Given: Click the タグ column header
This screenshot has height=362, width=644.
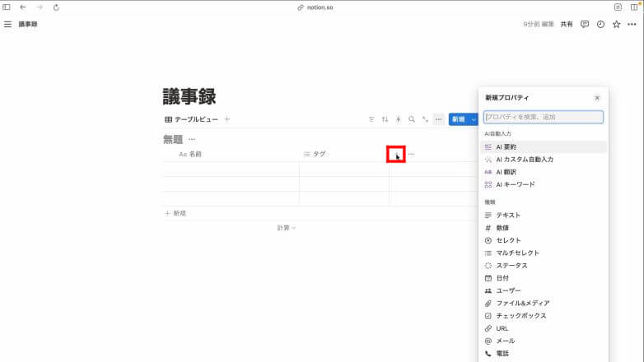Looking at the screenshot, I should (315, 155).
